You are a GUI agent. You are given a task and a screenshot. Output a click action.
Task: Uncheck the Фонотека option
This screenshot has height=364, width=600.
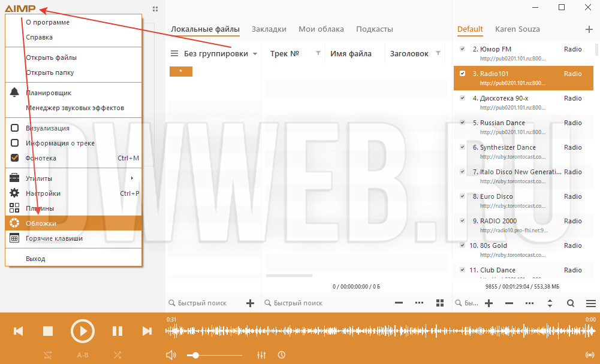[x=14, y=158]
